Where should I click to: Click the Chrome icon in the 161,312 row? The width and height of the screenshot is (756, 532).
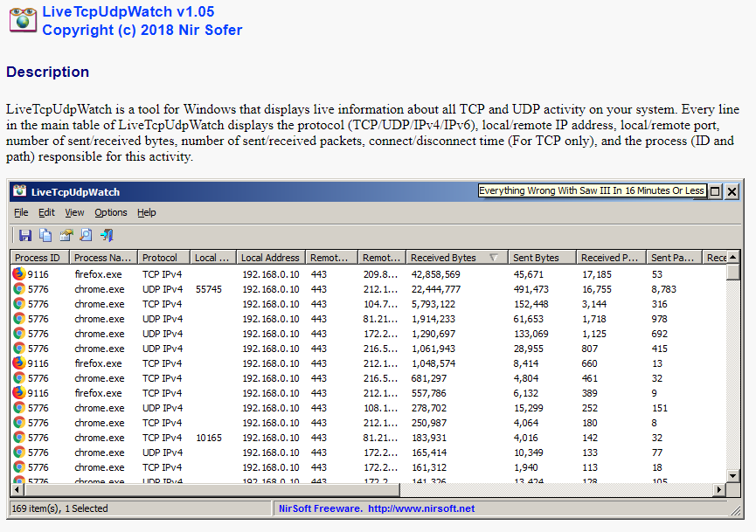(19, 467)
